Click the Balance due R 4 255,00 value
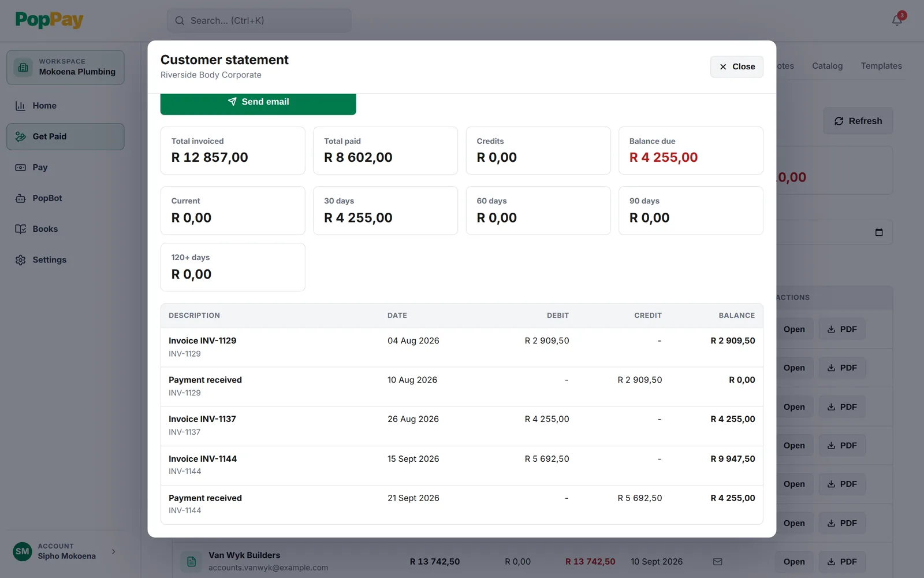 (x=664, y=158)
